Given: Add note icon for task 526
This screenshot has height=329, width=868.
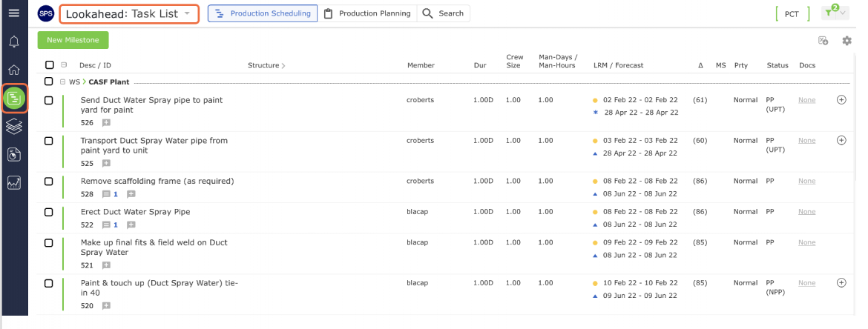Looking at the screenshot, I should [x=106, y=123].
